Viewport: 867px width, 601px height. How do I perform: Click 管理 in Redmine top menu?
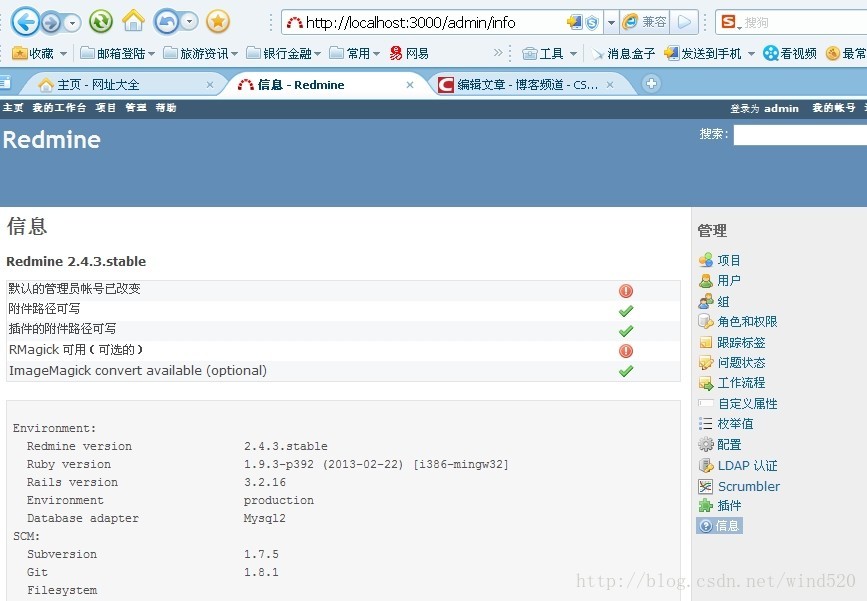pyautogui.click(x=135, y=108)
